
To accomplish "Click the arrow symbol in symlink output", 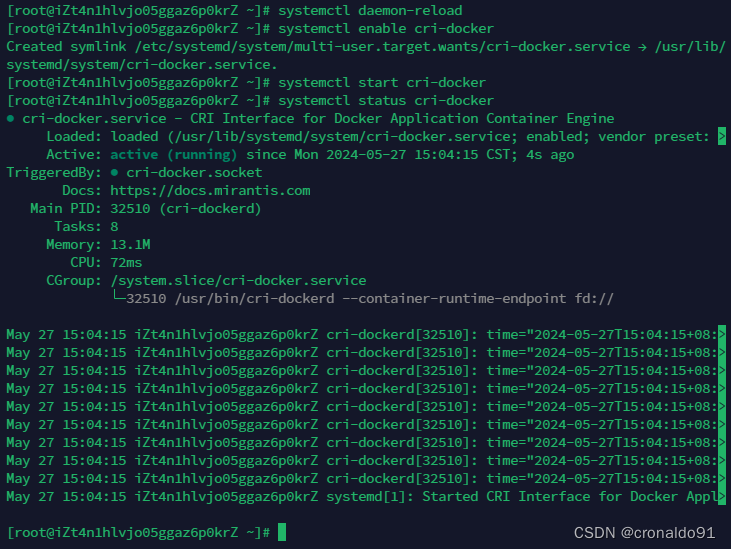I will [x=642, y=47].
